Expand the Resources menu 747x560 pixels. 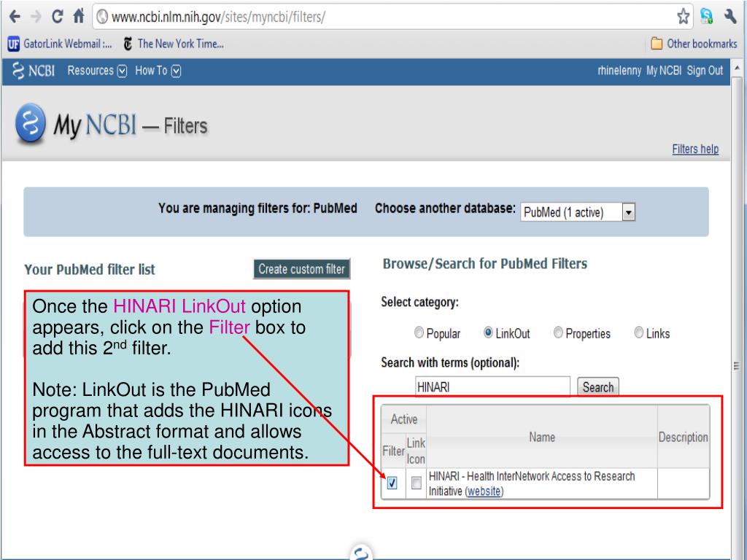[x=97, y=71]
